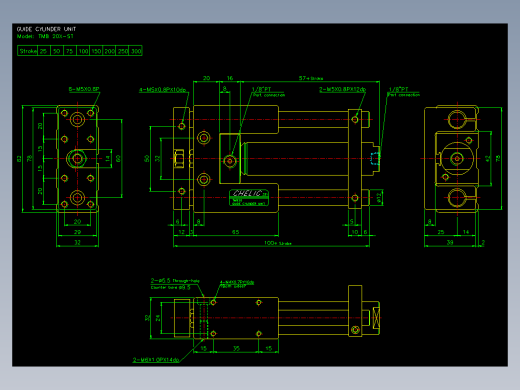Select the 65 dimension under main view
Screen dimensions: 520x390
(235, 232)
